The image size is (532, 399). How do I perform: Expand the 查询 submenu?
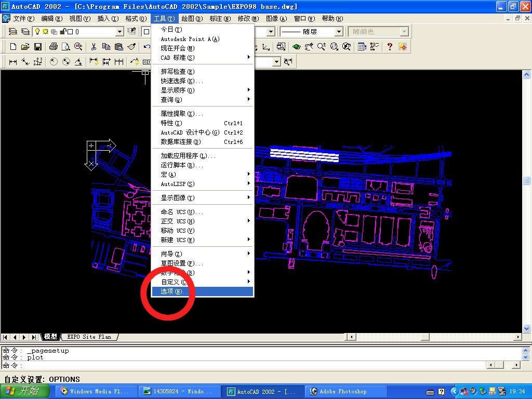203,99
